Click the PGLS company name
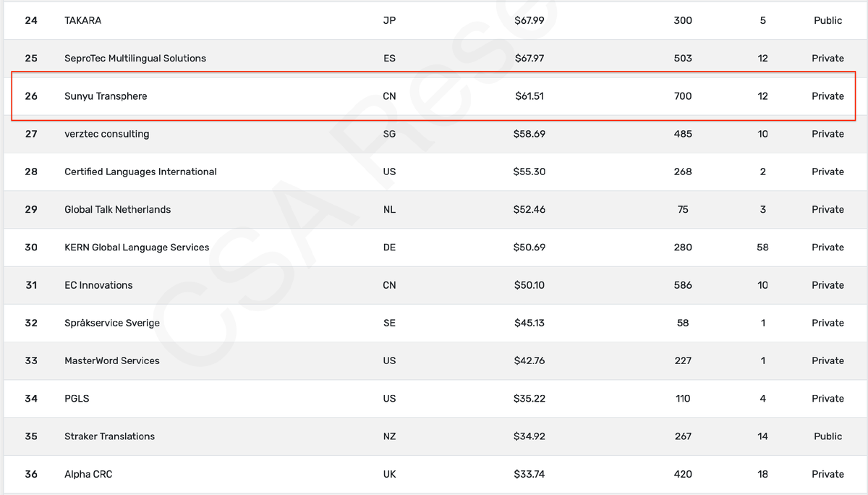The width and height of the screenshot is (868, 495). pos(77,399)
